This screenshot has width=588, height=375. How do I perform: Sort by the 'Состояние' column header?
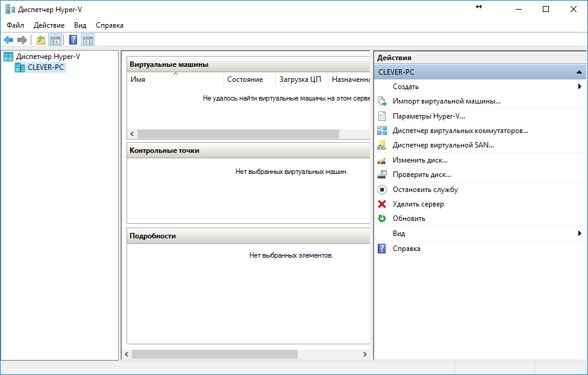245,79
